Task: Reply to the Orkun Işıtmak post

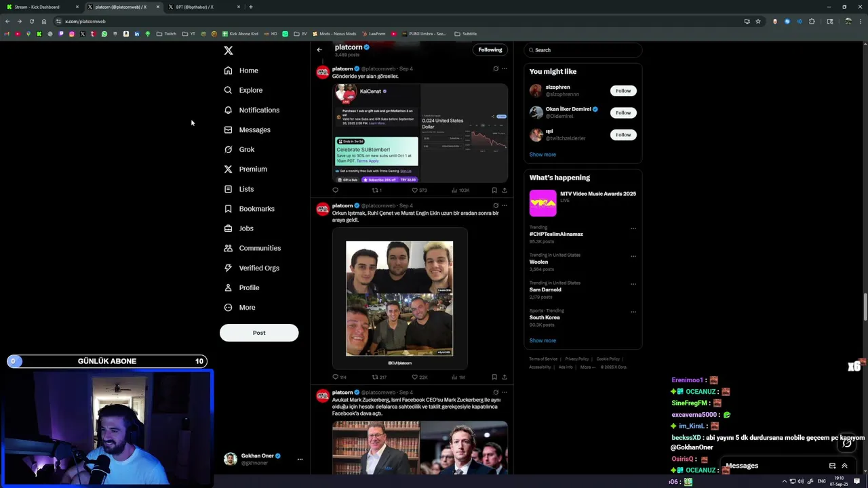Action: 338,377
